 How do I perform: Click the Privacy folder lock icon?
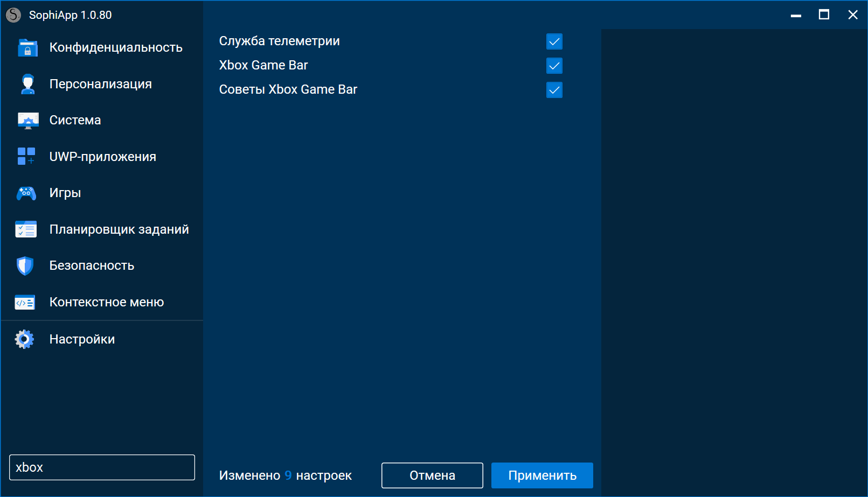pos(27,48)
